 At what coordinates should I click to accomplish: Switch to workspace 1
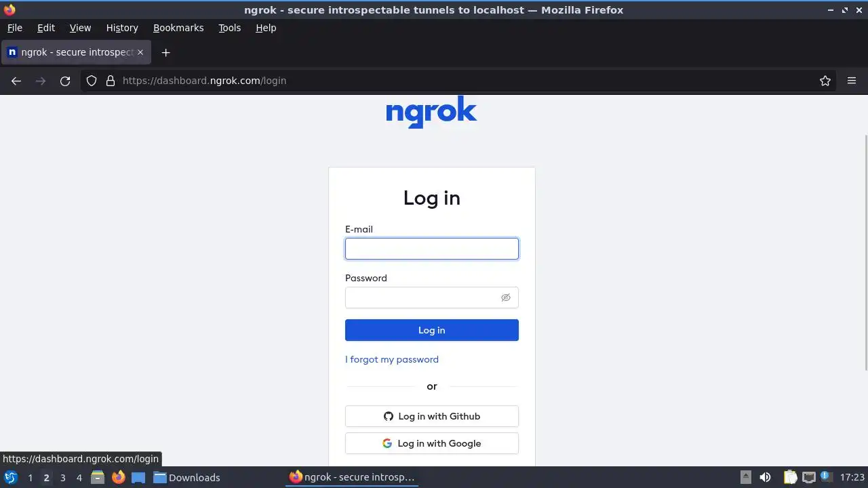pyautogui.click(x=30, y=478)
